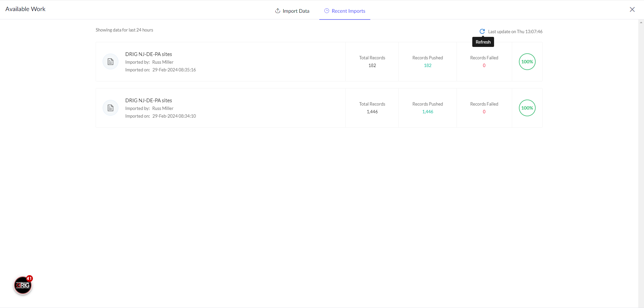Click Records Failed 0 in 1,446-record import
The image size is (644, 308).
point(484,112)
